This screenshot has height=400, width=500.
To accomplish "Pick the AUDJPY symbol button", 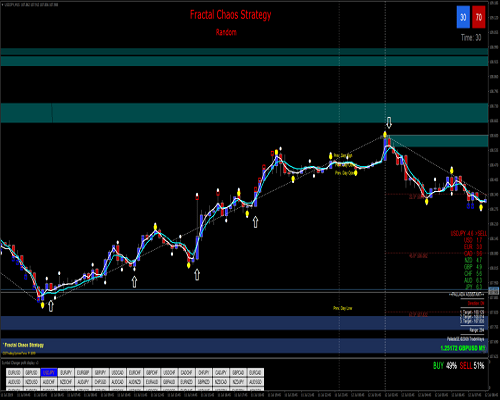I will tap(83, 382).
